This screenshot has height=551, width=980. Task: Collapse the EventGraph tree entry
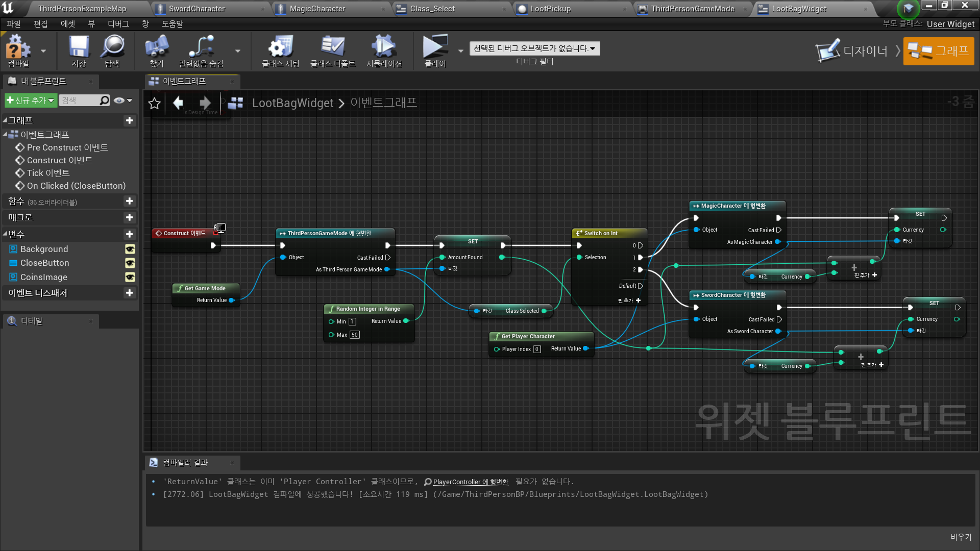[x=5, y=135]
